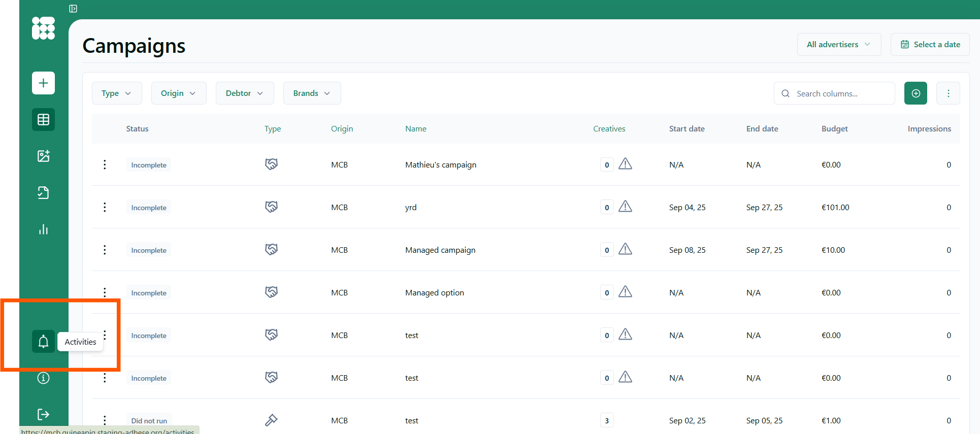Click the Select a date button
The image size is (980, 434).
pyautogui.click(x=930, y=45)
